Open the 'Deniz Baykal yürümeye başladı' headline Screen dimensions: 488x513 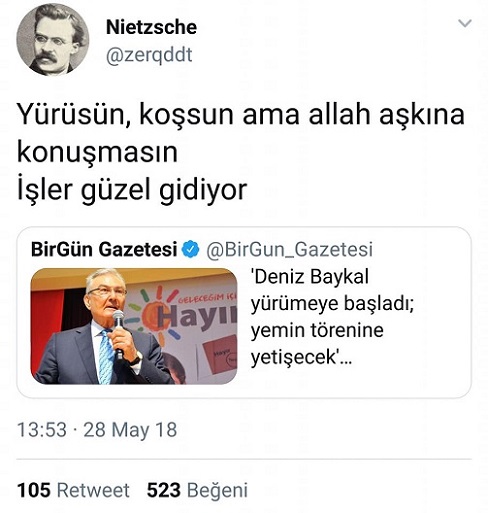(332, 290)
